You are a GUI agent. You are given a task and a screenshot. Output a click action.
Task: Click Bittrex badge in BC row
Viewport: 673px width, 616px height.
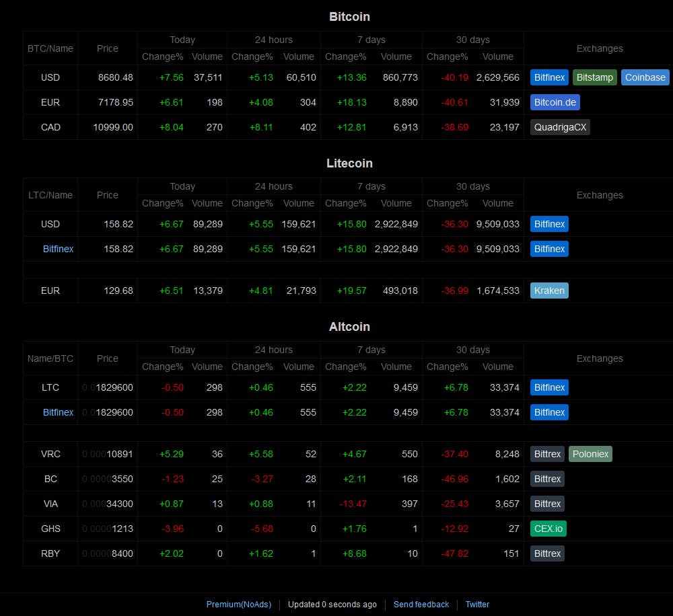[x=547, y=479]
